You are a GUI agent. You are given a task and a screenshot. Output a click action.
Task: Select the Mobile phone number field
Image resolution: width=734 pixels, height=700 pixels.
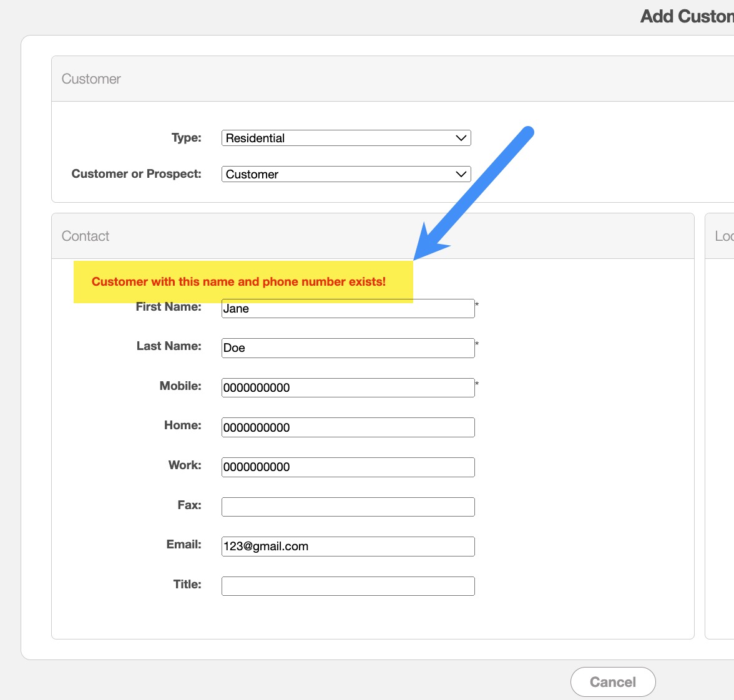click(x=348, y=387)
